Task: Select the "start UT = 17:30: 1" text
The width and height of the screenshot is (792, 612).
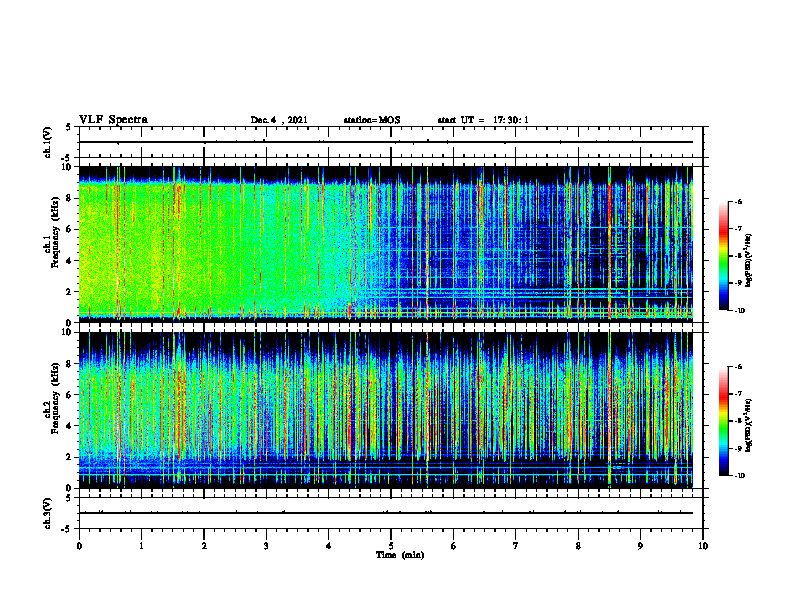Action: [x=483, y=120]
